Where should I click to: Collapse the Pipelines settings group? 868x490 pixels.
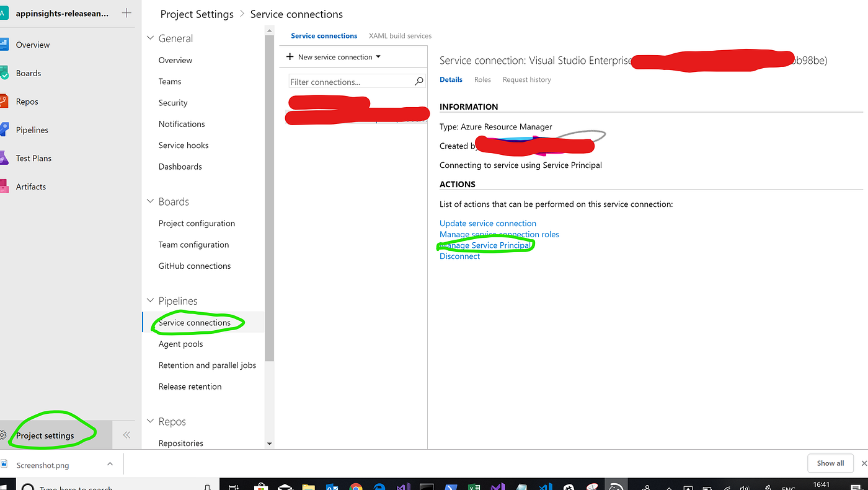[x=149, y=300]
